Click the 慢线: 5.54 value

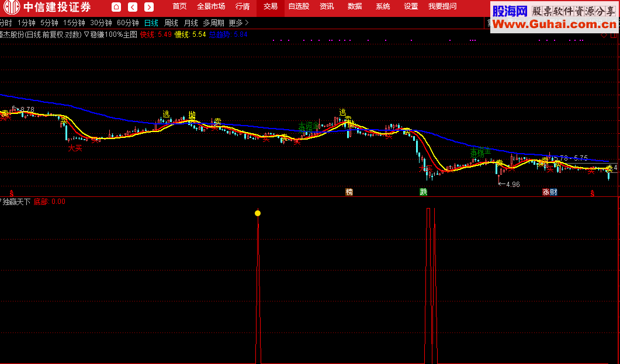190,34
